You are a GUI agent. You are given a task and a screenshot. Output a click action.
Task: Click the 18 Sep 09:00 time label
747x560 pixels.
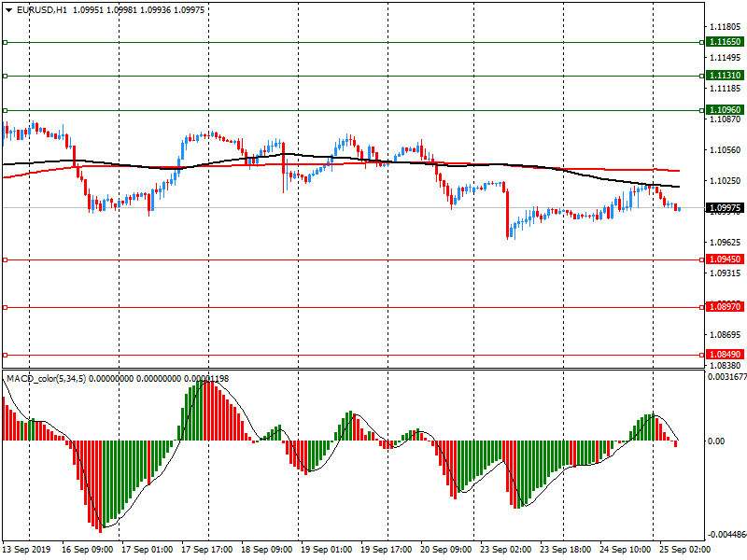(x=267, y=549)
